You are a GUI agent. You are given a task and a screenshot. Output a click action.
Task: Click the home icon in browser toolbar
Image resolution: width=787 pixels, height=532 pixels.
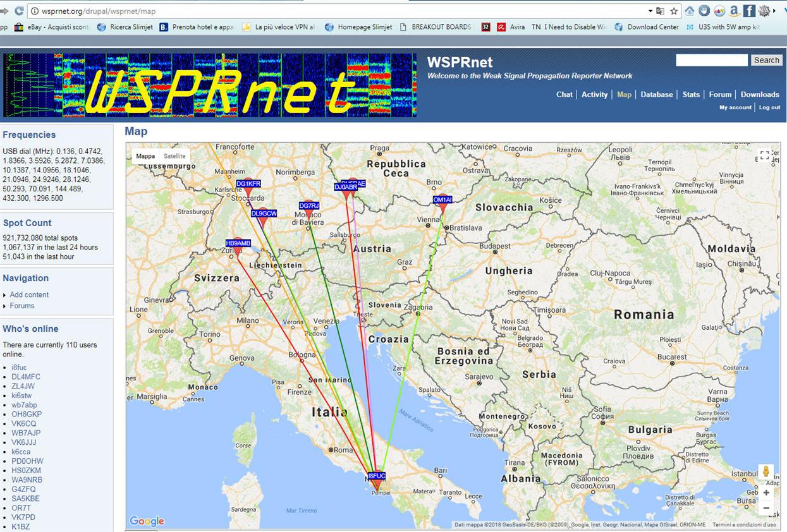(x=690, y=11)
